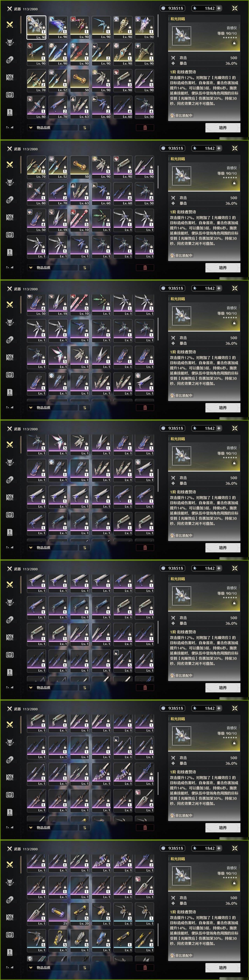Open the round-badge category tab in topmost sidebar
249x980 pixels.
pos(10,77)
